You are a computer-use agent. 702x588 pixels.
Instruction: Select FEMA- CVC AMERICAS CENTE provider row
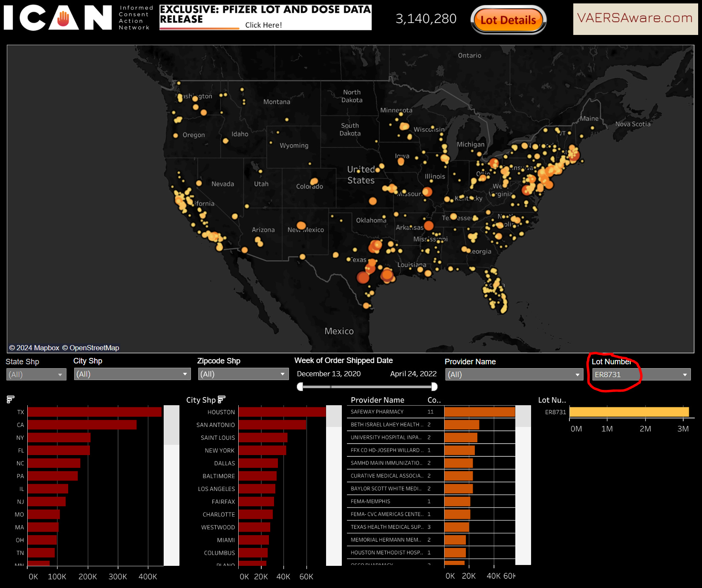431,514
